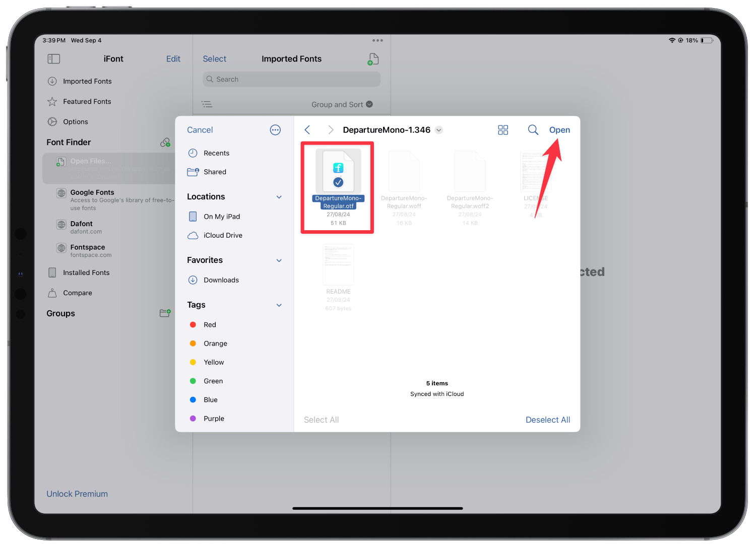Create a new group with folder-plus icon

click(x=165, y=313)
